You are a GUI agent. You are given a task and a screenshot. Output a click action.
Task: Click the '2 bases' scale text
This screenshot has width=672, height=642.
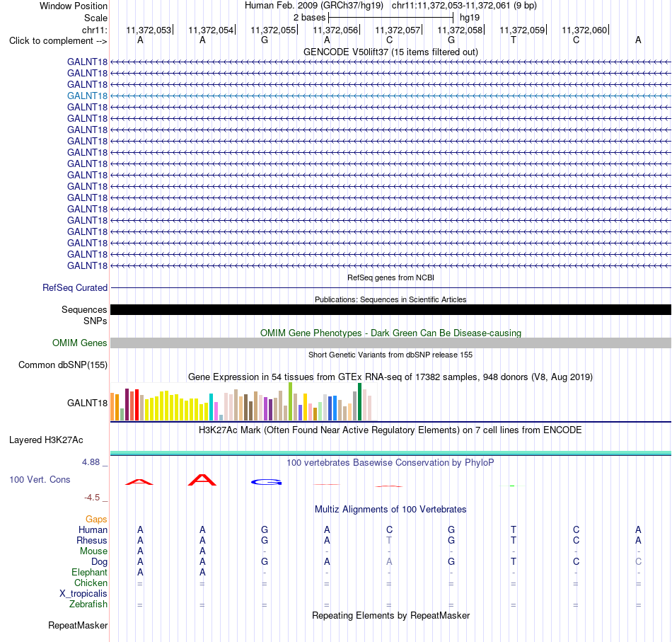[309, 18]
